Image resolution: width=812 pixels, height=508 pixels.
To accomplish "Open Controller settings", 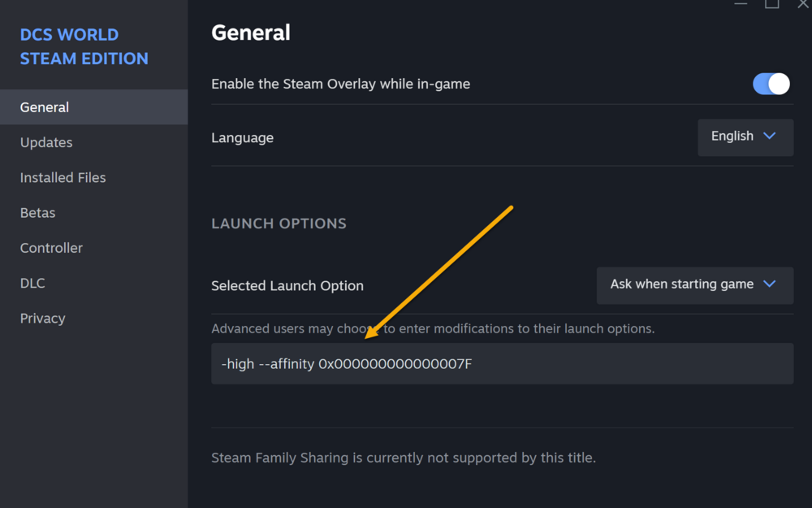I will pyautogui.click(x=51, y=248).
